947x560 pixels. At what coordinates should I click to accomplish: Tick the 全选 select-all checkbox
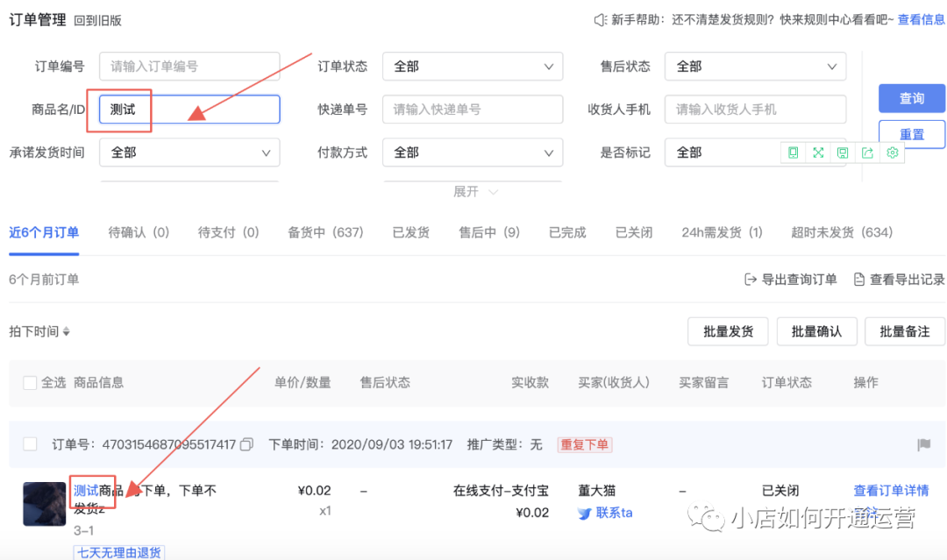pos(30,383)
